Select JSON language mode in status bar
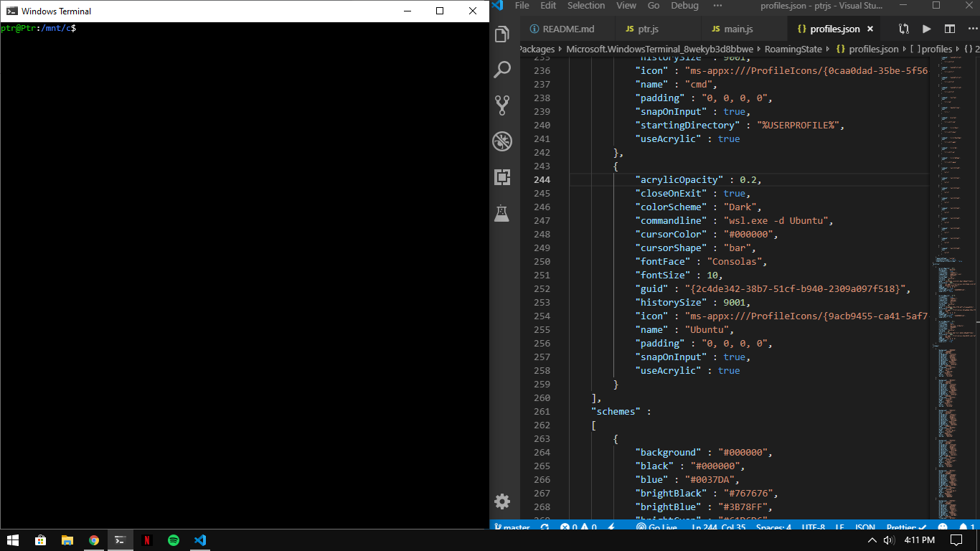Screen dimensions: 980x551 pos(864,528)
